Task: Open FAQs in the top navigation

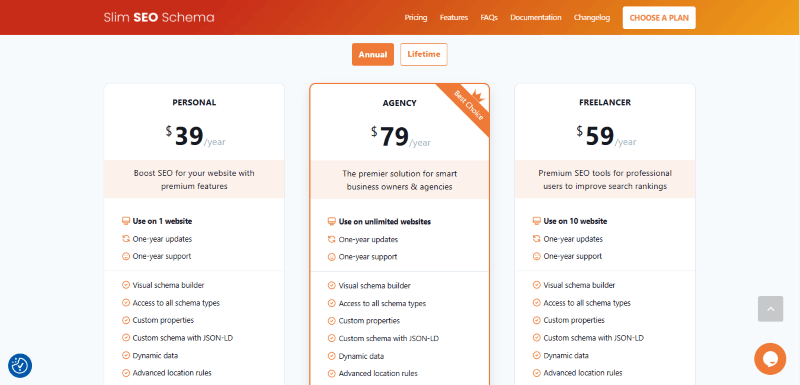Action: click(489, 17)
